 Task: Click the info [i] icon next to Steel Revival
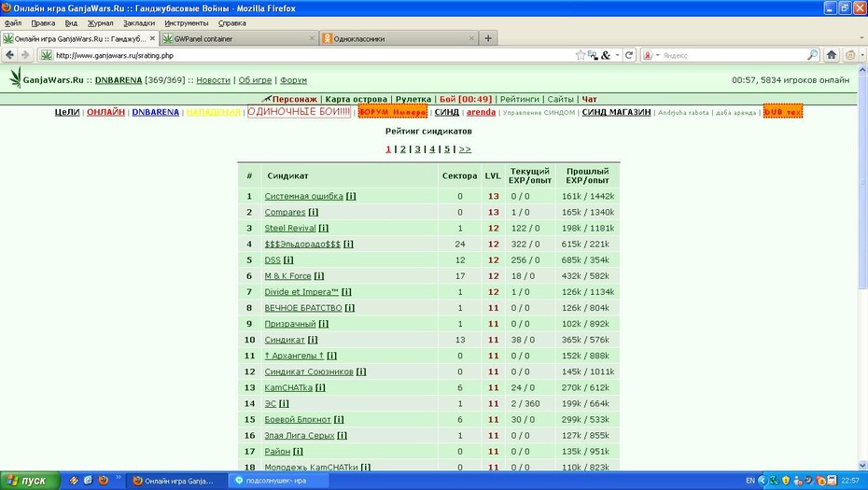pyautogui.click(x=323, y=228)
